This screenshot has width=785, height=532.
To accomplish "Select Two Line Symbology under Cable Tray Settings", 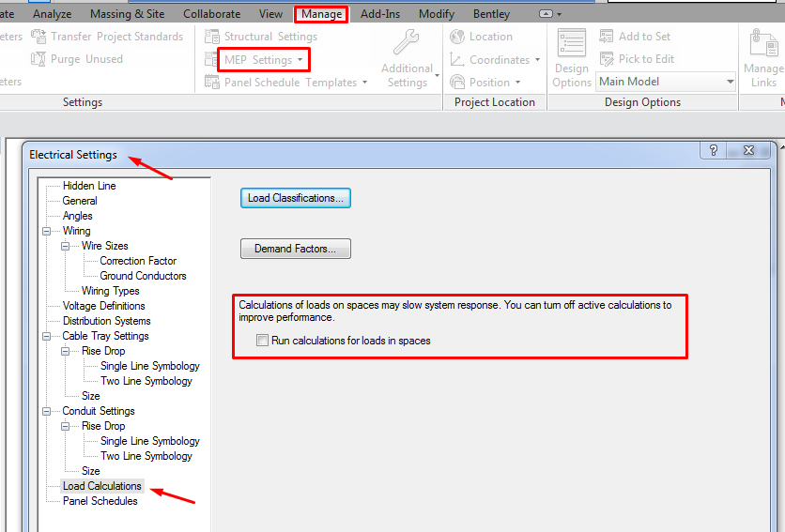I will [146, 381].
